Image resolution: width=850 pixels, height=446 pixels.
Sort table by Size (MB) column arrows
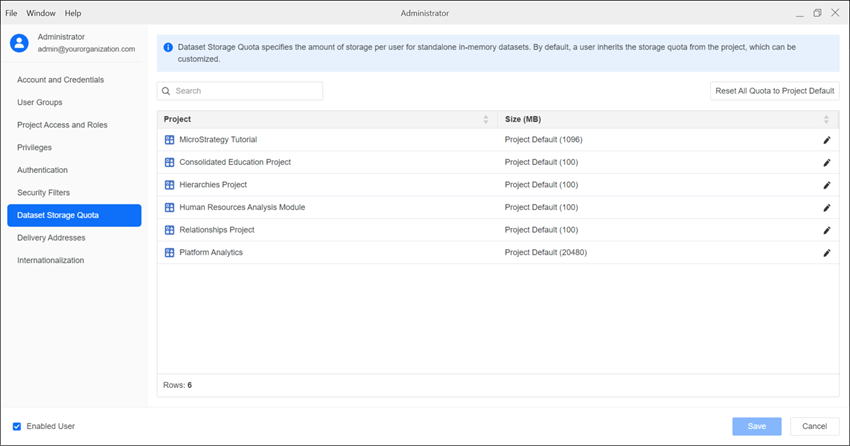[827, 119]
